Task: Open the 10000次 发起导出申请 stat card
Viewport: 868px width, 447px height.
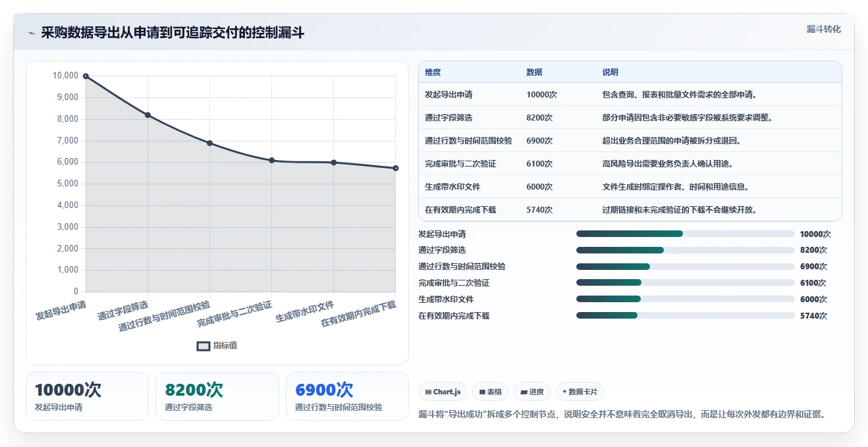Action: (87, 396)
